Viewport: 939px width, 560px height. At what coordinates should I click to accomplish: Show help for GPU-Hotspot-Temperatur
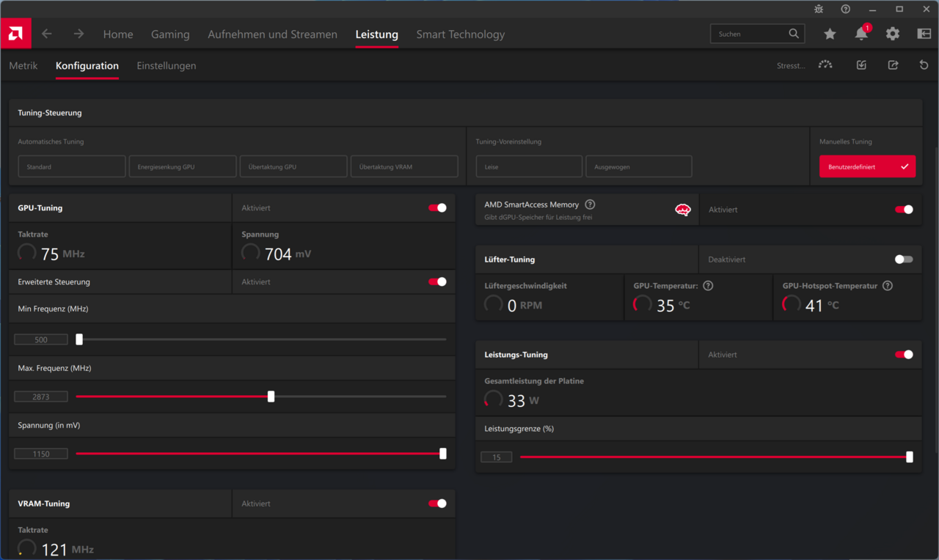pyautogui.click(x=888, y=286)
